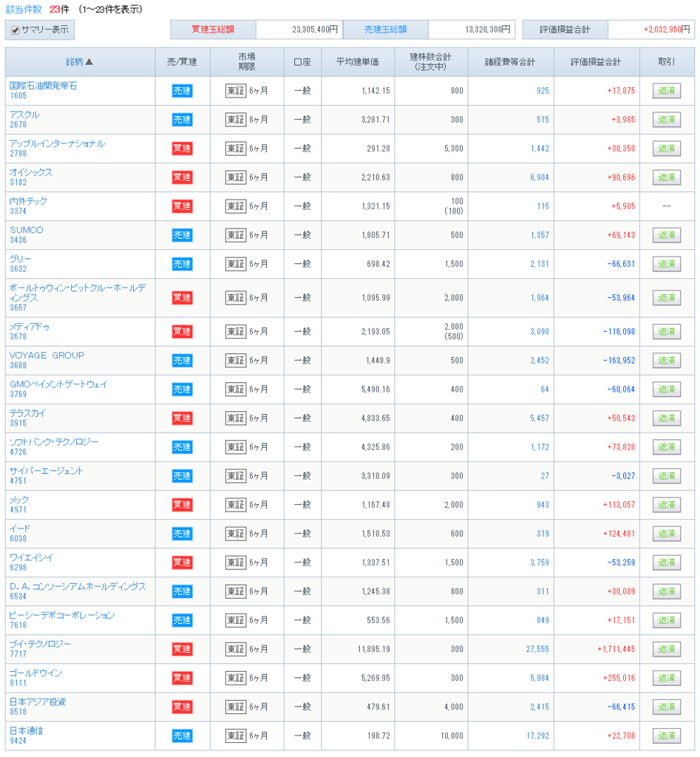Click 返済 button for メディアドゥ
Screen dimensions: 700x757
(x=666, y=332)
